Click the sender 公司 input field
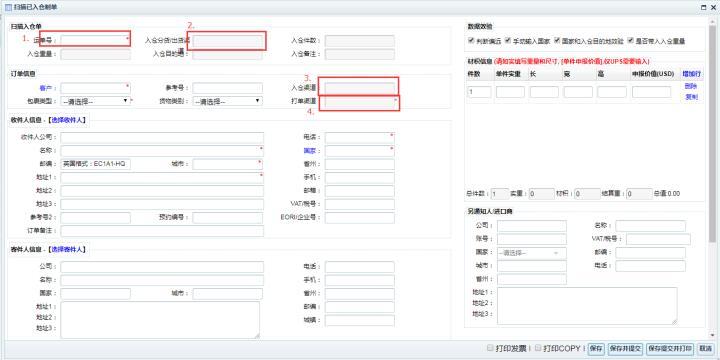Screen dimensions: 720x360 pos(162,267)
